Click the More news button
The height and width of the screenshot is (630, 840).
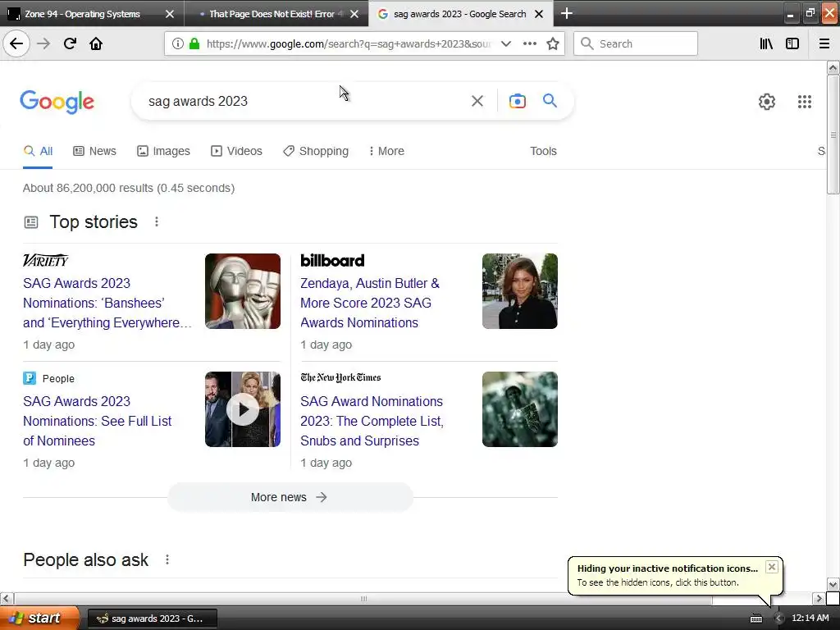click(x=290, y=497)
